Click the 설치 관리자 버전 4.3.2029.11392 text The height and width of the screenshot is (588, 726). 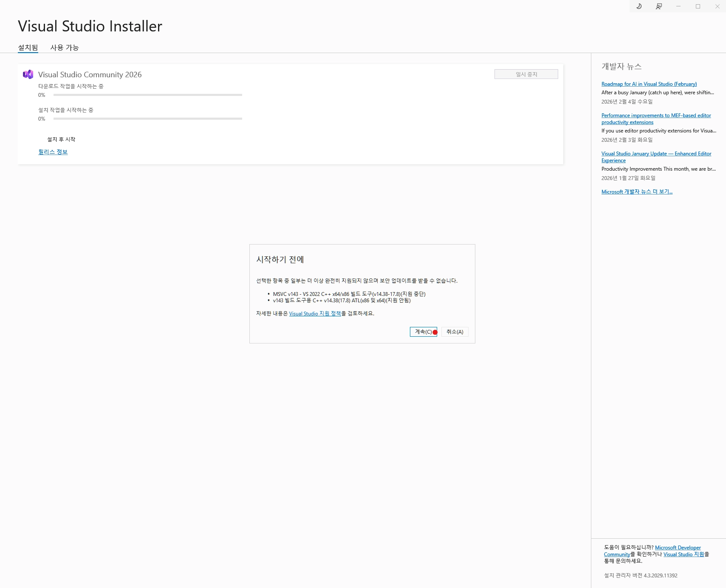pyautogui.click(x=641, y=576)
